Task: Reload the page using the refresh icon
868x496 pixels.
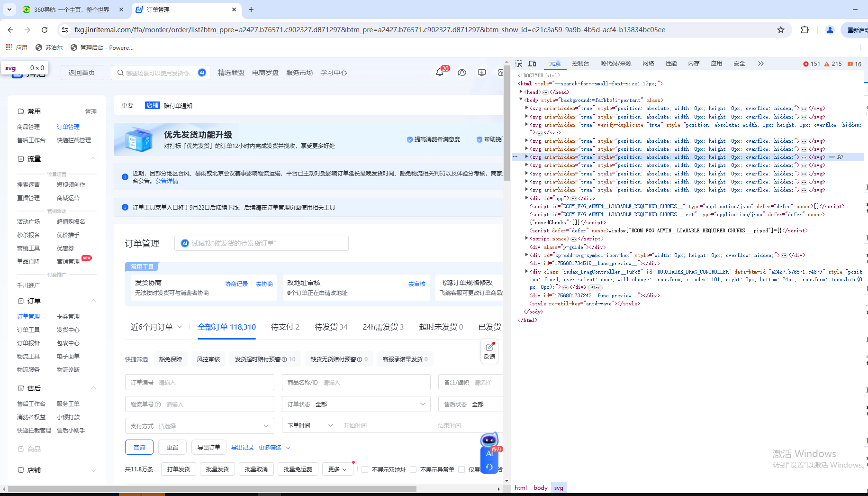Action: coord(45,30)
